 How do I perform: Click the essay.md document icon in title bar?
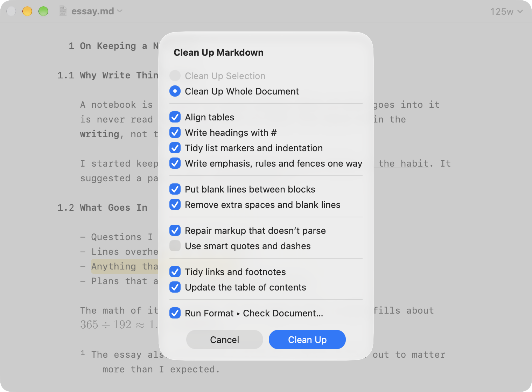[63, 11]
